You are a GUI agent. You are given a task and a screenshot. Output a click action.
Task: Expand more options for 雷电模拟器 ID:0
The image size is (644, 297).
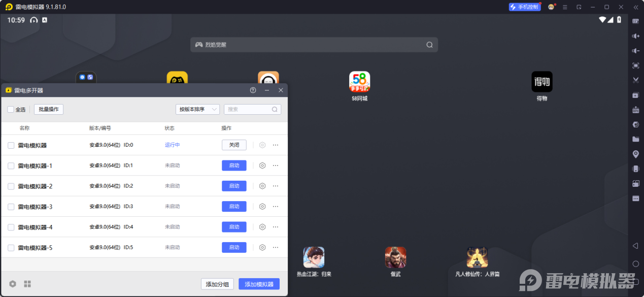[276, 145]
